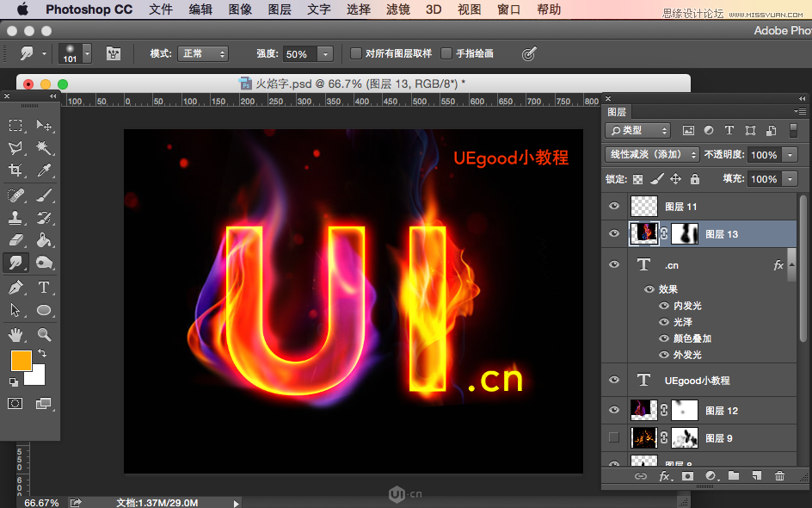
Task: Reset default foreground and background colors
Action: point(14,382)
